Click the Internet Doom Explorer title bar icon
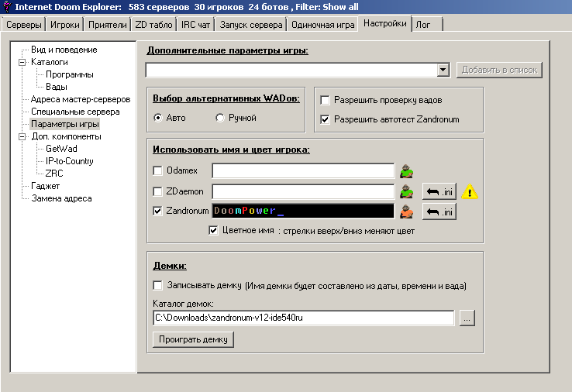572x392 pixels. (x=7, y=7)
